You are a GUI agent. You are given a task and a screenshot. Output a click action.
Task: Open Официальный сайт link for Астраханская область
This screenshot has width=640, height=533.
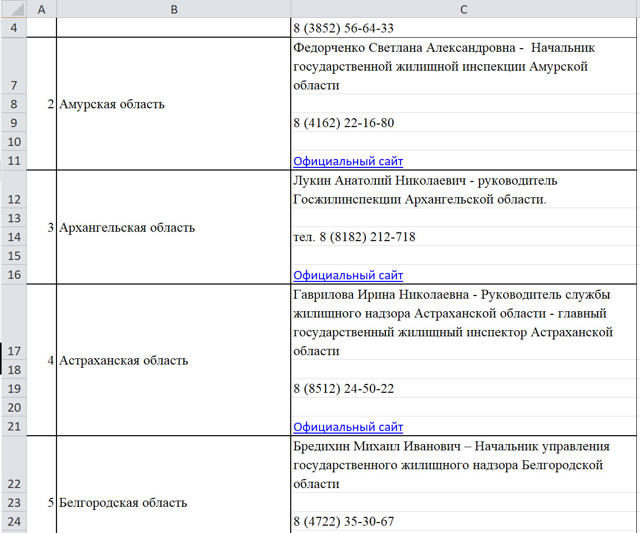coord(348,427)
